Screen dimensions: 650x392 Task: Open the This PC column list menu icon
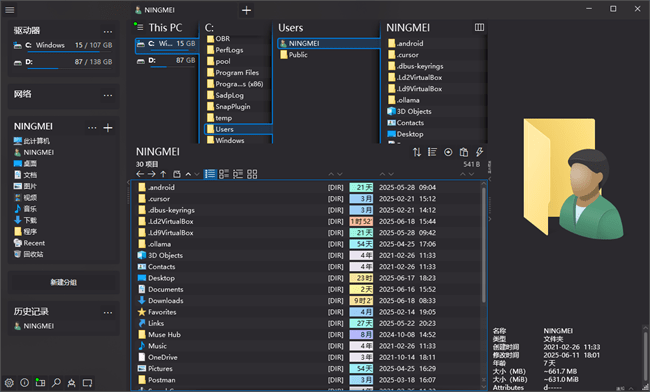tap(139, 27)
